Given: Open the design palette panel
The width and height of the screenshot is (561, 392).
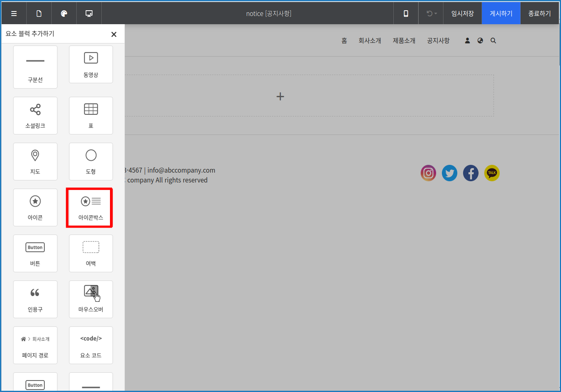Looking at the screenshot, I should (64, 13).
